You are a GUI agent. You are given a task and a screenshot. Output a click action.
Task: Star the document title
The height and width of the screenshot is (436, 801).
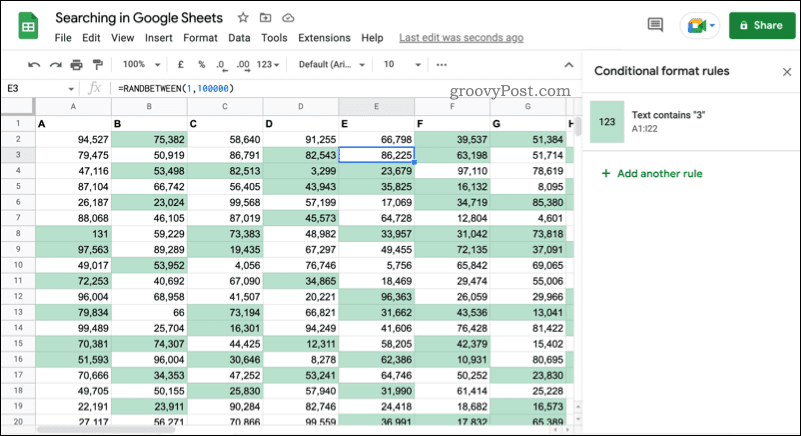click(x=243, y=18)
